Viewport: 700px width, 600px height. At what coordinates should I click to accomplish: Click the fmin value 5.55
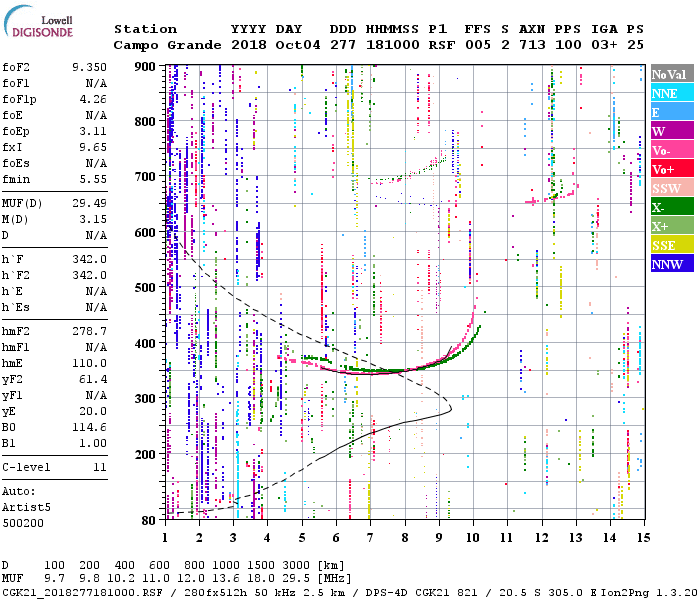93,179
